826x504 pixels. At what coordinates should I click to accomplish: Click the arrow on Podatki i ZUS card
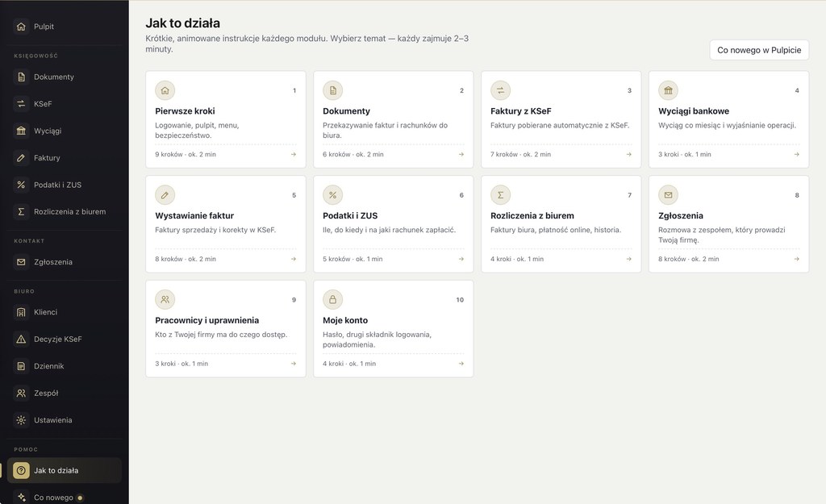[x=461, y=259]
